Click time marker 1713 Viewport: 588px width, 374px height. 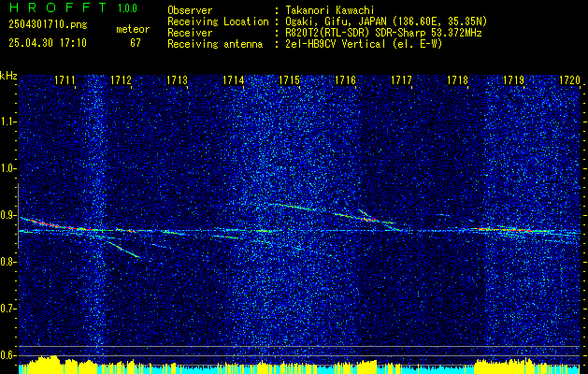click(x=177, y=79)
